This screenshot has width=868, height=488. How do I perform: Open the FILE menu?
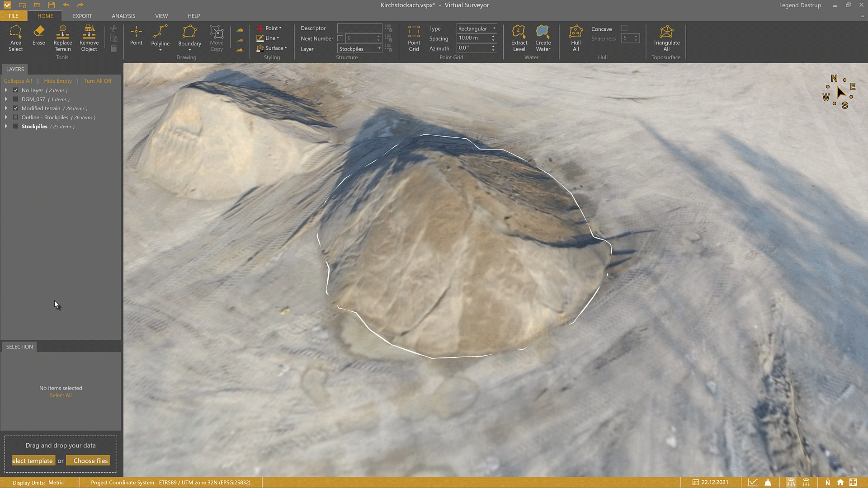[13, 16]
